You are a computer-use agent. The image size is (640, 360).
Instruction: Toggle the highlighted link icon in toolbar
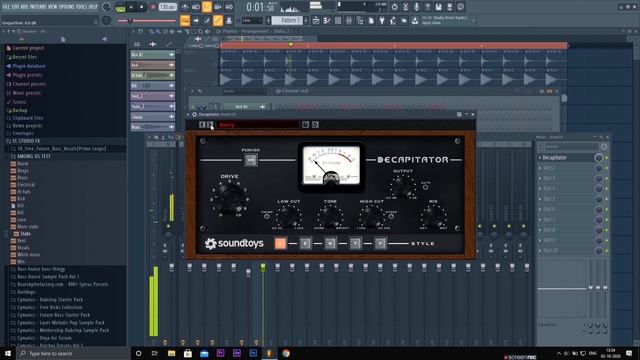[x=218, y=20]
